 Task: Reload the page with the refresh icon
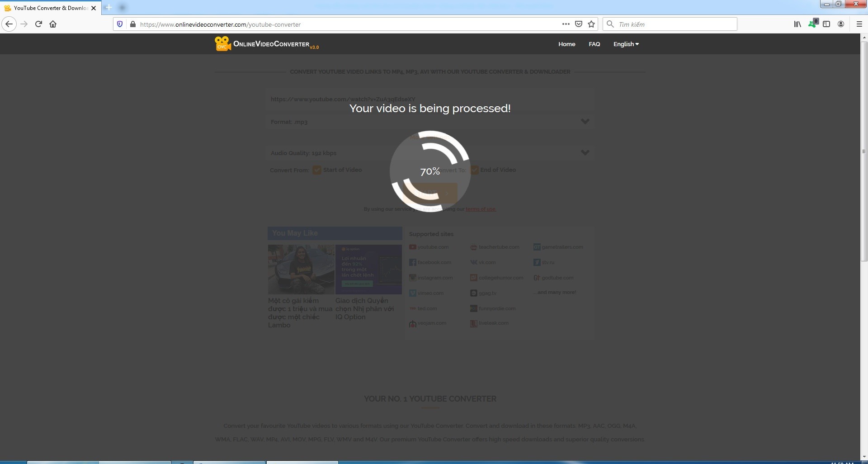pyautogui.click(x=38, y=24)
